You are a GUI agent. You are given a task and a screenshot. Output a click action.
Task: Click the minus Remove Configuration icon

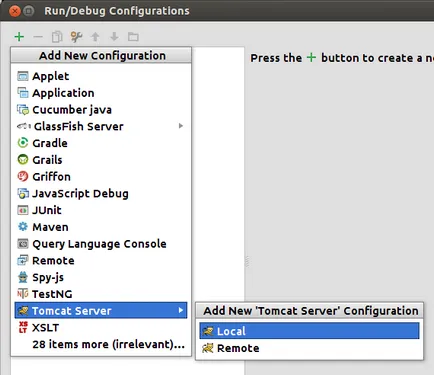click(x=38, y=37)
